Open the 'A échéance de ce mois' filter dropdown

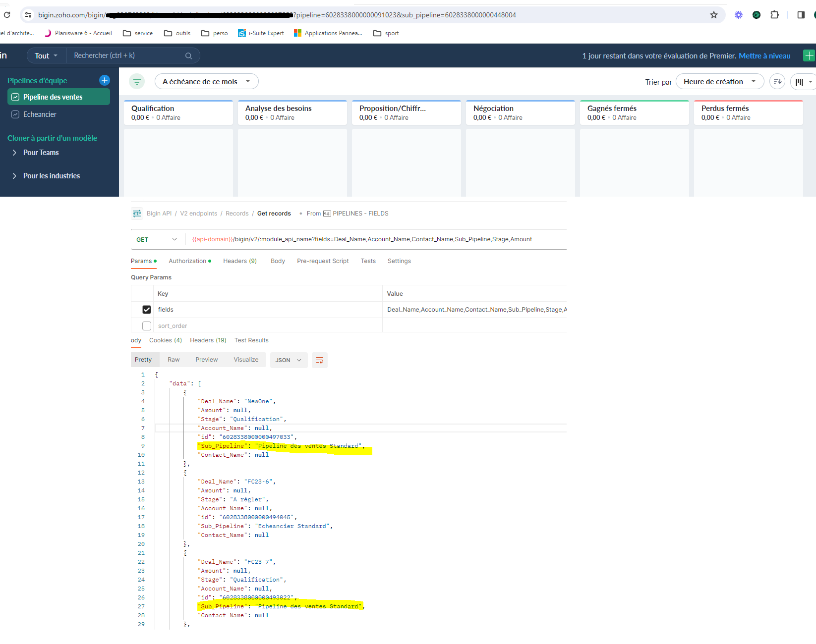tap(207, 82)
